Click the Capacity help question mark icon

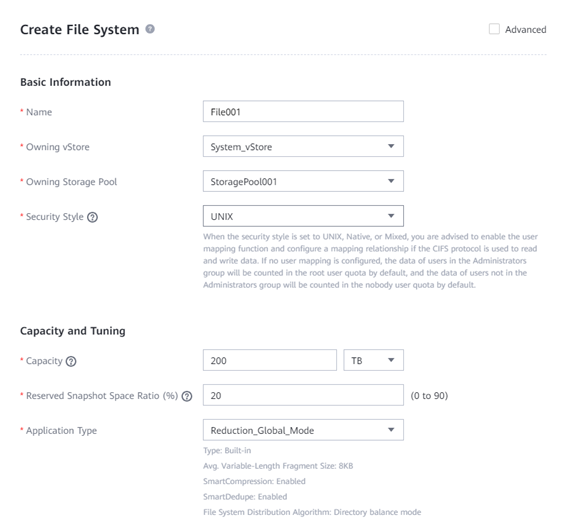[x=71, y=361]
